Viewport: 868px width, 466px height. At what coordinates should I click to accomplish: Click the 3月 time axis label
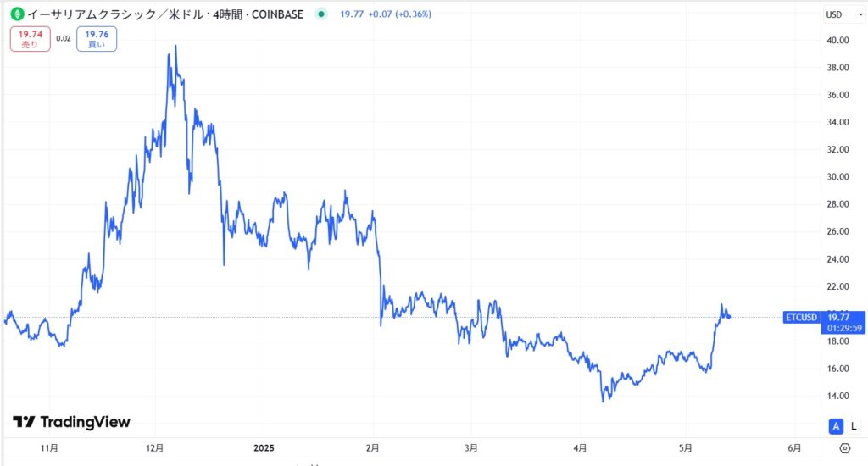[472, 447]
